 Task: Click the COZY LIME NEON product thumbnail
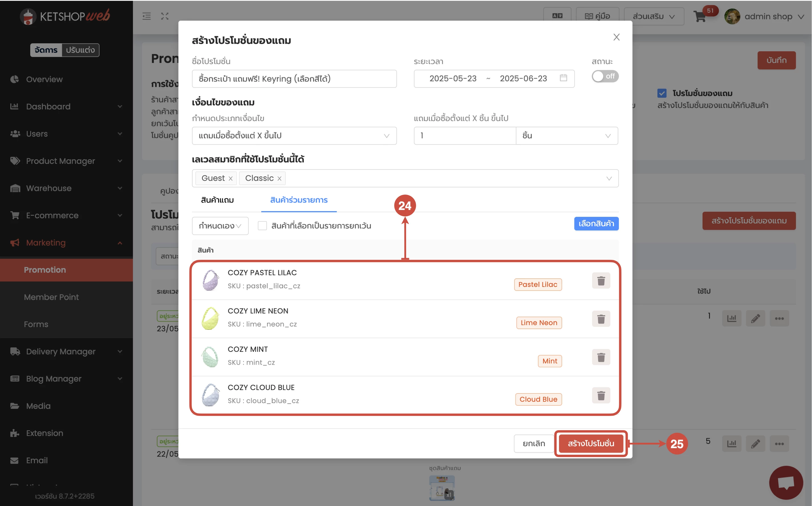(210, 318)
